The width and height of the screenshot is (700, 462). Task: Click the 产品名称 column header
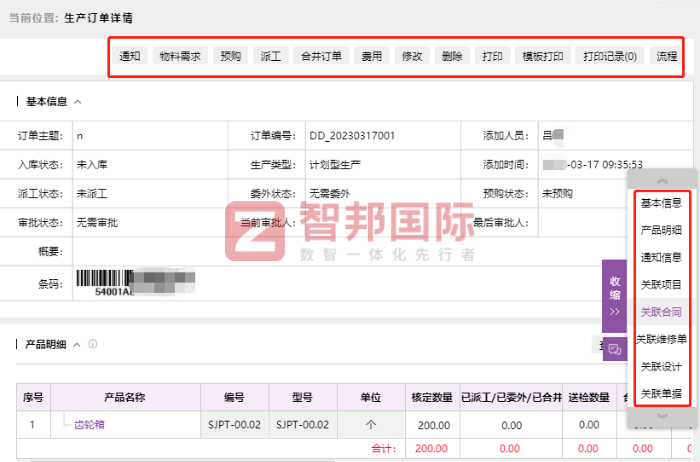tap(125, 397)
